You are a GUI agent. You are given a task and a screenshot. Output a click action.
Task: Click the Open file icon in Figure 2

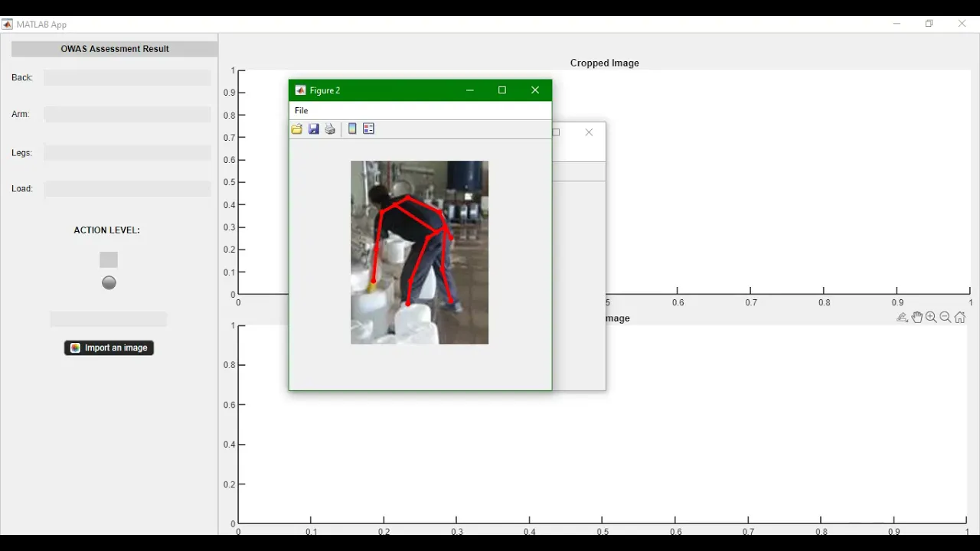pos(296,129)
